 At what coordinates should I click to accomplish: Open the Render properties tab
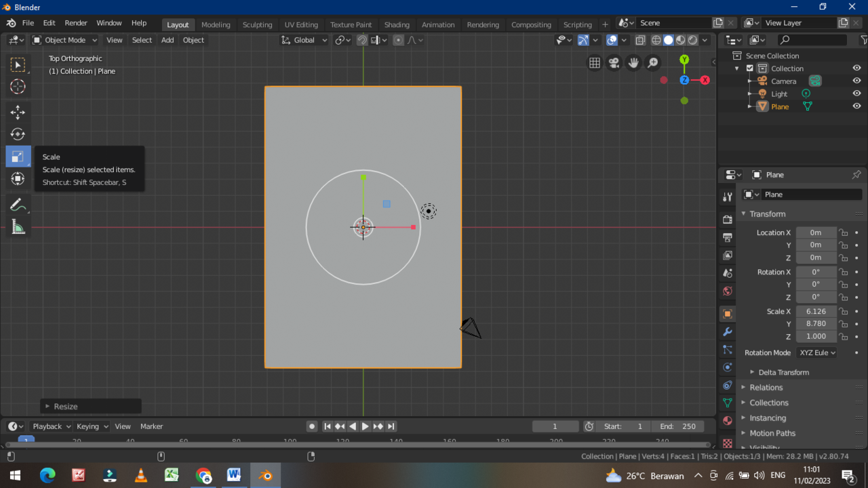[728, 220]
